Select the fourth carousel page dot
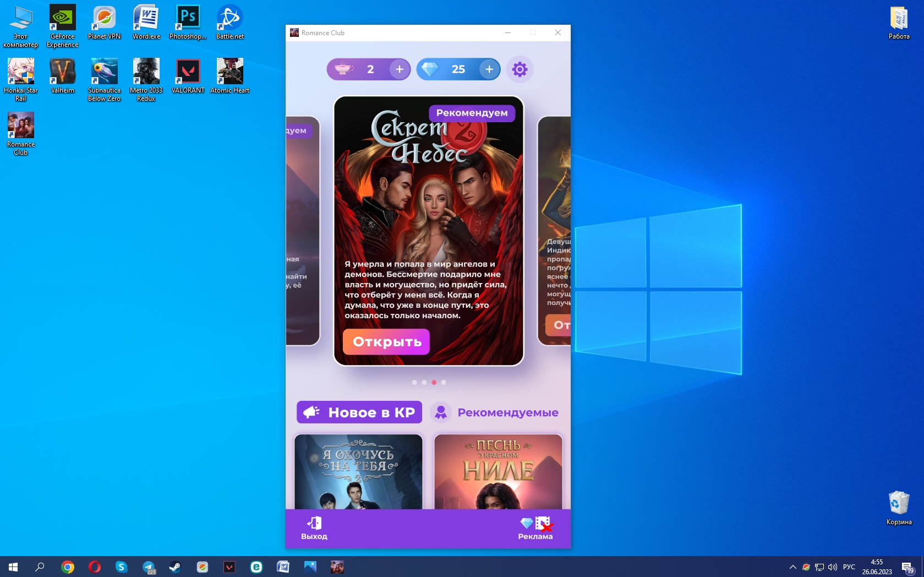This screenshot has width=924, height=577. 444,382
